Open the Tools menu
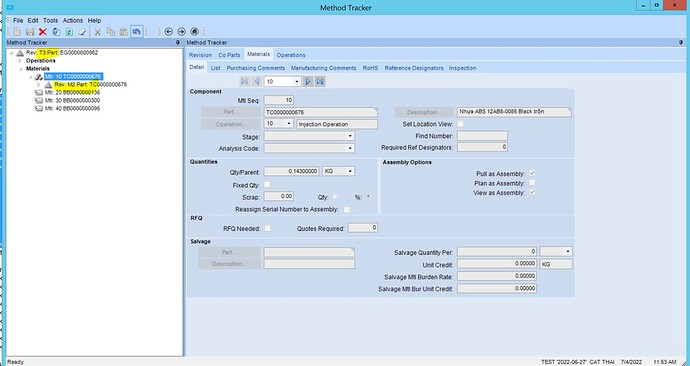The image size is (690, 366). tap(50, 20)
